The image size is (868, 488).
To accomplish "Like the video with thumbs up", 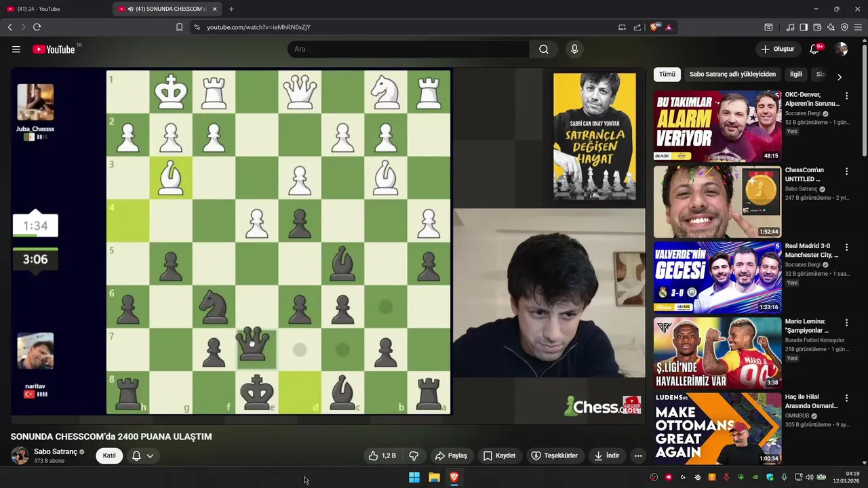I will (382, 455).
